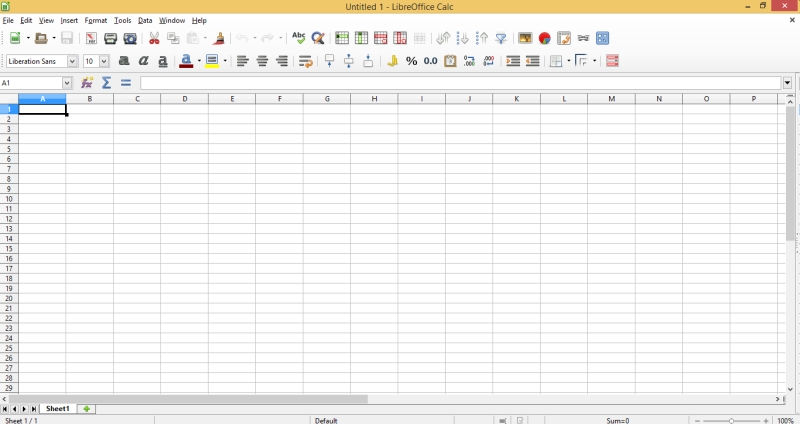Click the Spelling check icon
This screenshot has width=800, height=424.
pyautogui.click(x=298, y=38)
